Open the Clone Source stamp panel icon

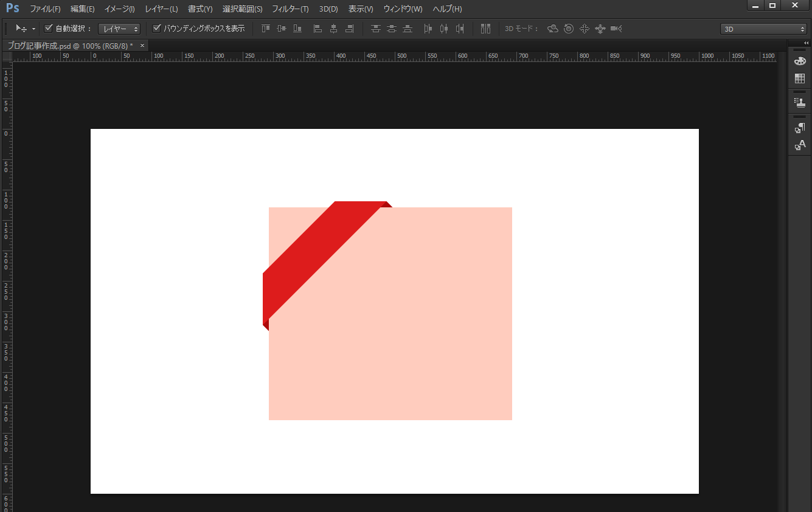click(x=800, y=103)
